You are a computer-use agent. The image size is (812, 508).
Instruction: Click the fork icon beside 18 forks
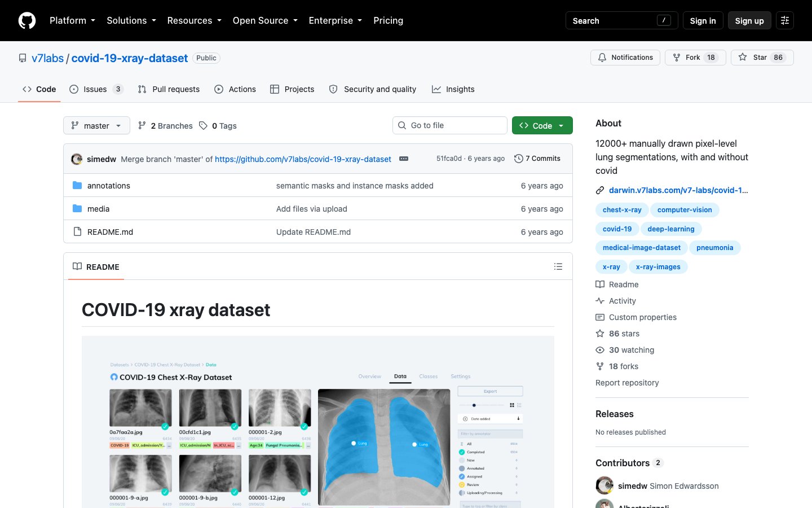point(600,366)
